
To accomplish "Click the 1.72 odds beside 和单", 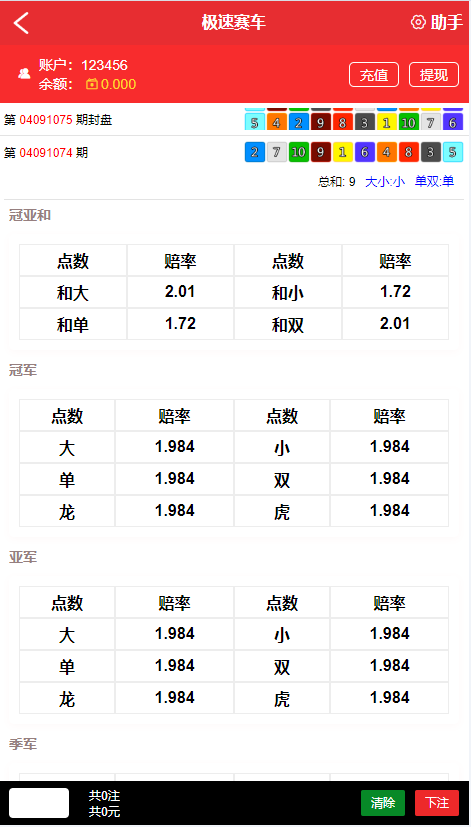I will [x=180, y=324].
